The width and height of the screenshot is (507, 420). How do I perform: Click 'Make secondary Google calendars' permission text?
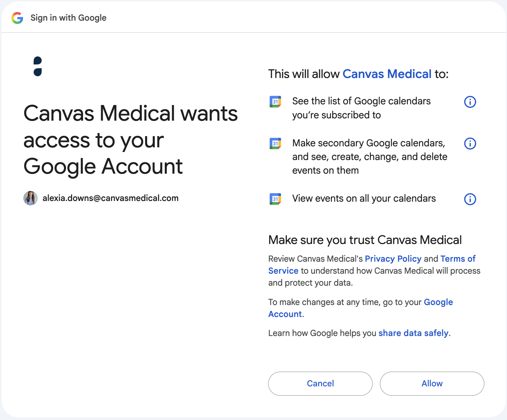370,157
